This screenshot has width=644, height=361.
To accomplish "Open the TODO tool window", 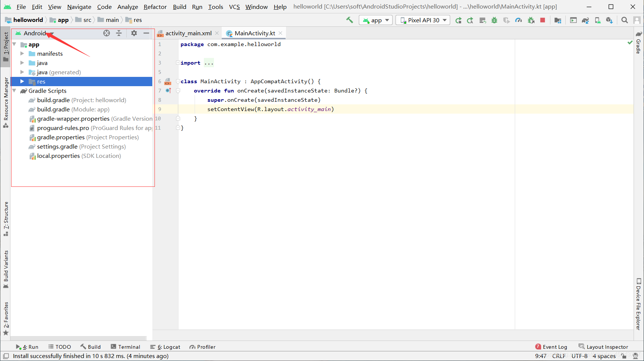I will (x=59, y=347).
